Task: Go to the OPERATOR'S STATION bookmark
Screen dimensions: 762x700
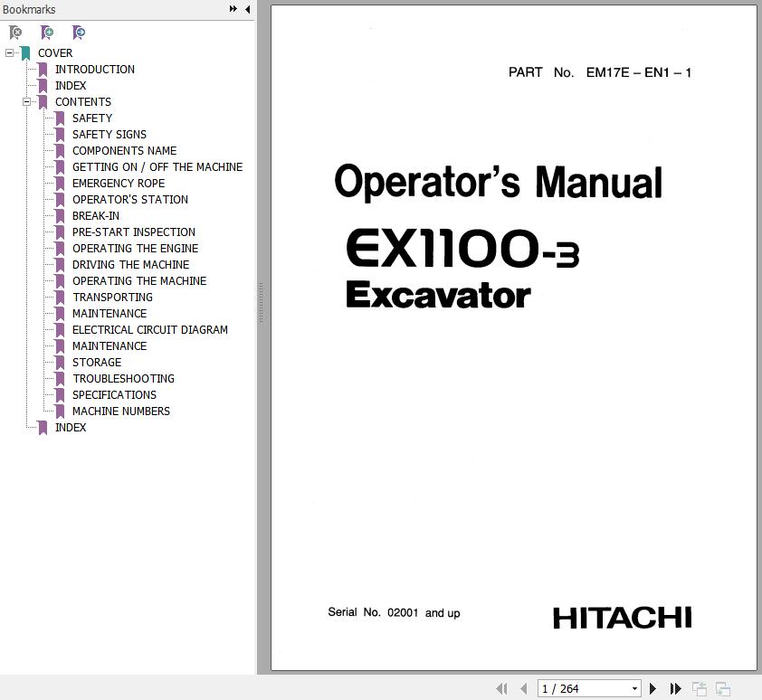Action: pos(130,200)
